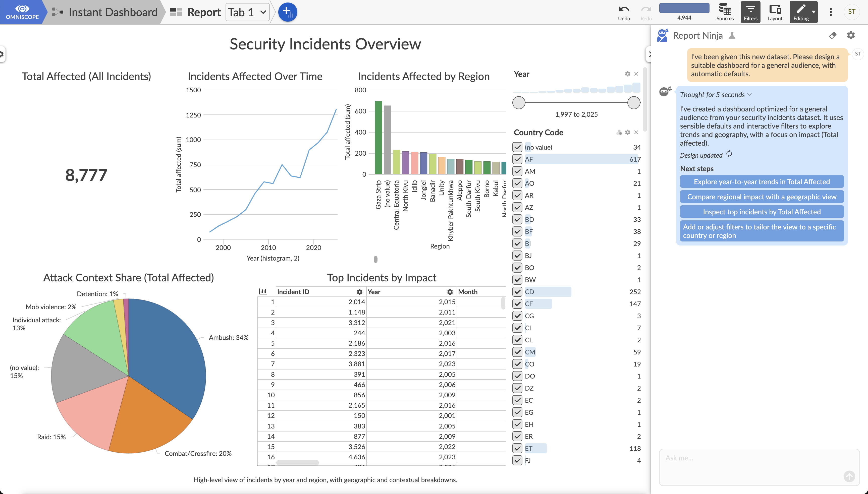Open Report Ninja settings gear
868x494 pixels.
pyautogui.click(x=851, y=35)
